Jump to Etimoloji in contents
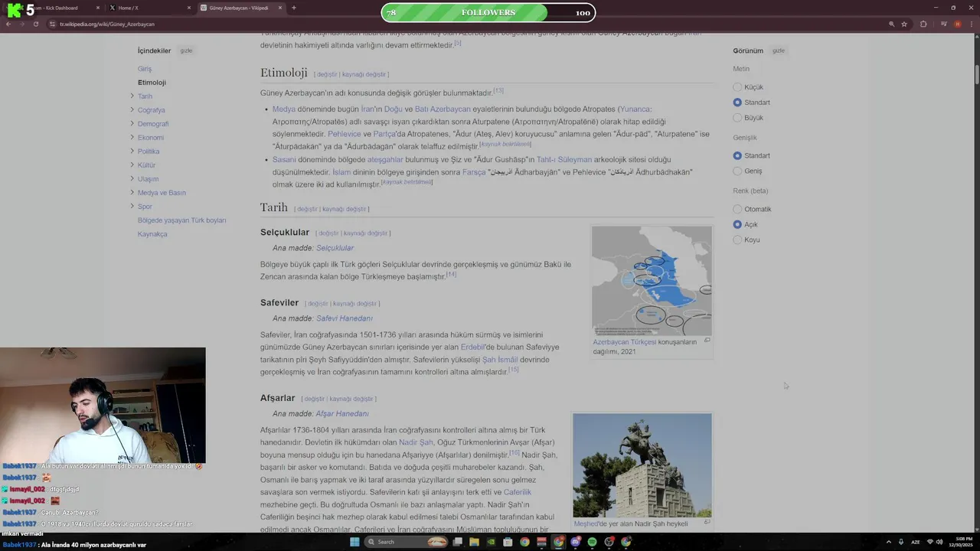 coord(152,83)
